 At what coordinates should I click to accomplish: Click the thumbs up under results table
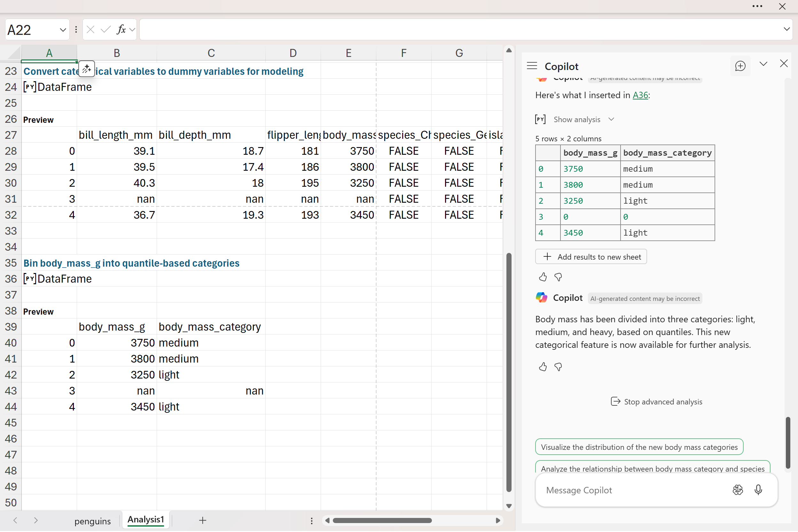(543, 277)
